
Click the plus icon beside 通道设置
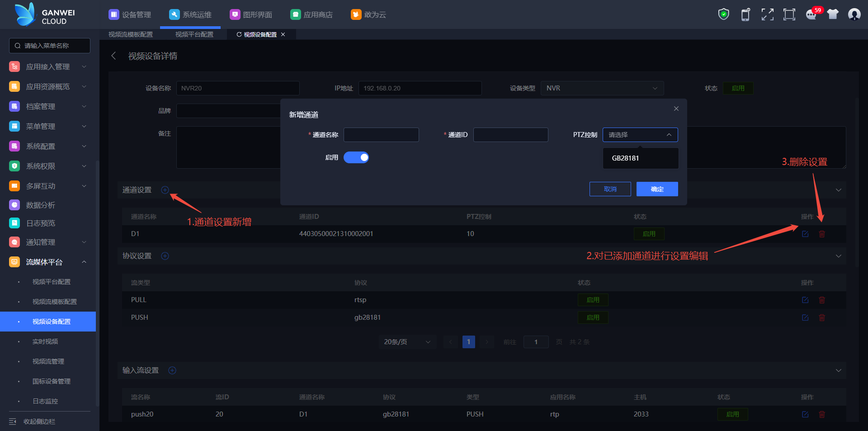point(165,190)
